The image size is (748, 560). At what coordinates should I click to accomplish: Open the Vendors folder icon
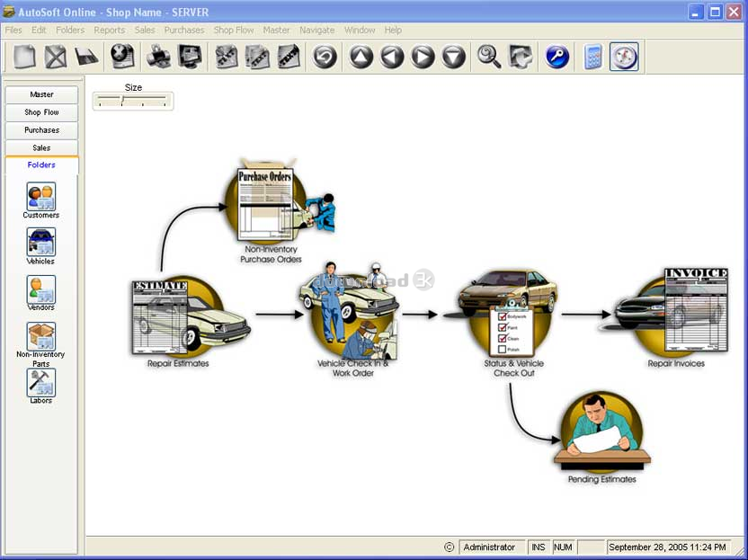(x=41, y=289)
